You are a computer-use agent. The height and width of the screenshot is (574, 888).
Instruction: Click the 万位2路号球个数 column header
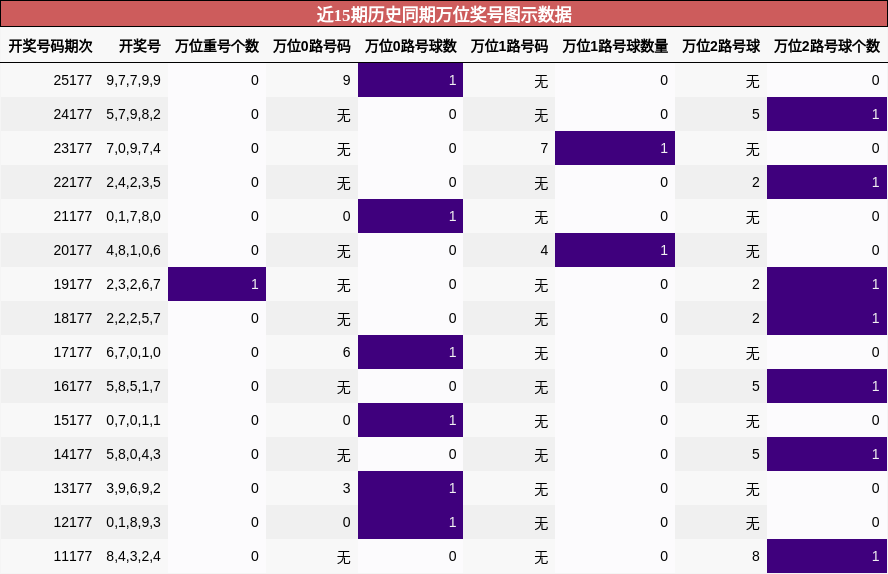coord(827,46)
